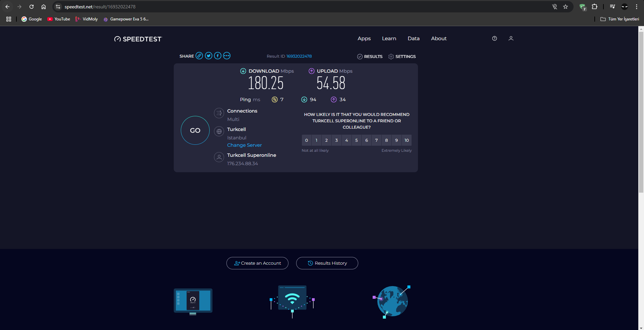Click the desktop app monitor illustration
This screenshot has height=330, width=644.
(193, 302)
